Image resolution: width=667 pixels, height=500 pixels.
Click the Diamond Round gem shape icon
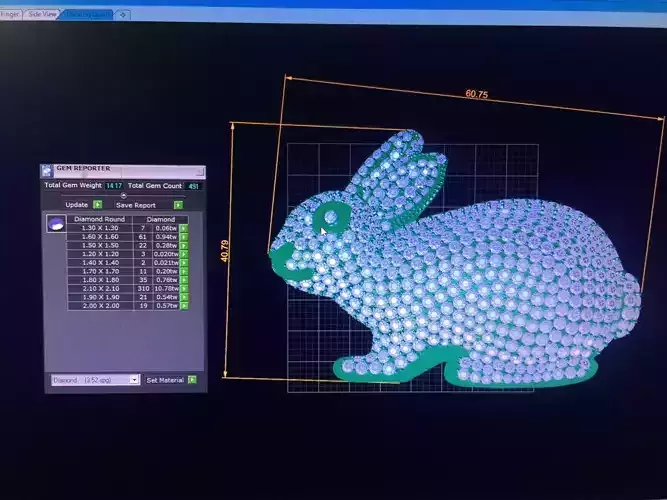coord(56,223)
